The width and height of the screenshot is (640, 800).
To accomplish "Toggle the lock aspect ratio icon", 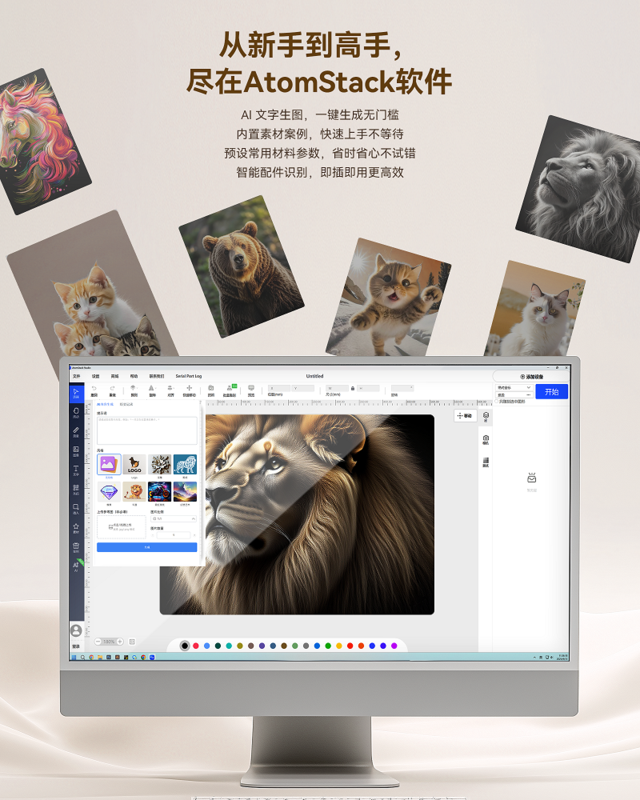I will pos(351,388).
